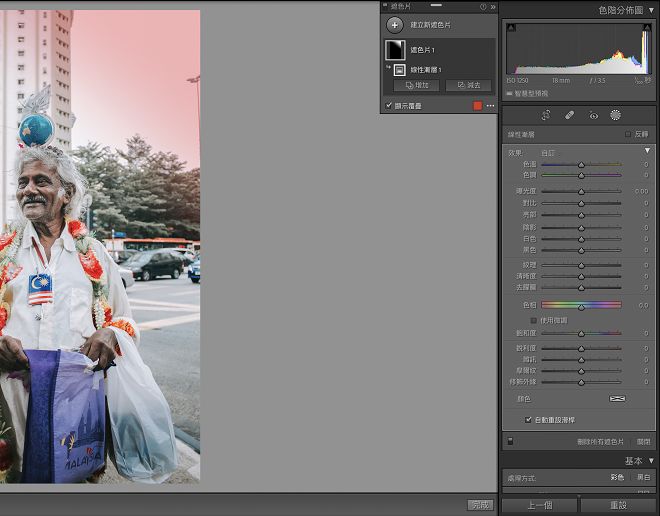This screenshot has width=660, height=516.
Task: Click the 白色 whites slider handle
Action: (581, 239)
